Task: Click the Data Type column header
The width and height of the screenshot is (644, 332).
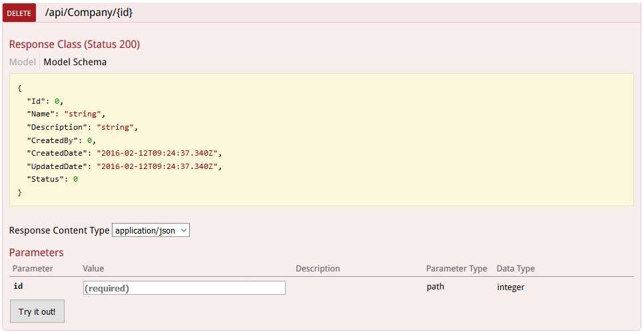Action: (x=516, y=268)
